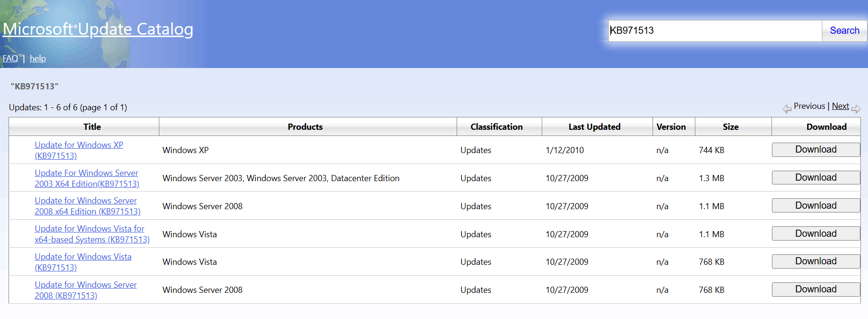
Task: Open Update For Windows Server 2003 X64 Edition link
Action: pos(87,178)
